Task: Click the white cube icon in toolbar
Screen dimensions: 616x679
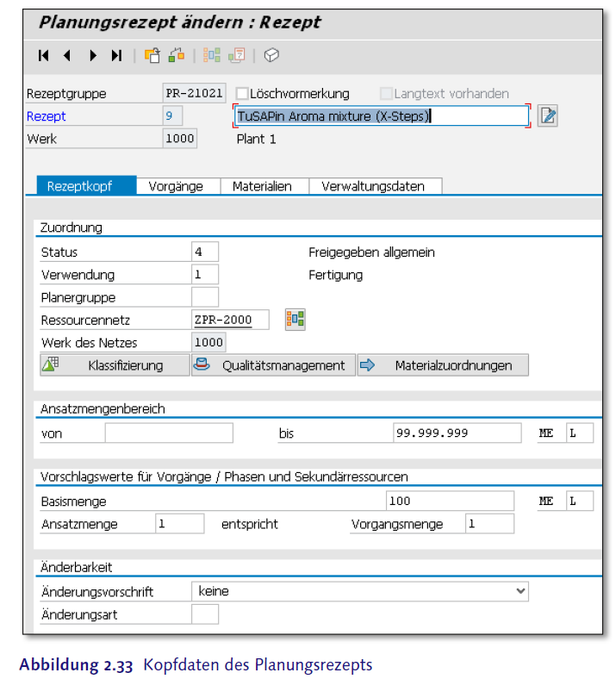Action: pos(271,56)
